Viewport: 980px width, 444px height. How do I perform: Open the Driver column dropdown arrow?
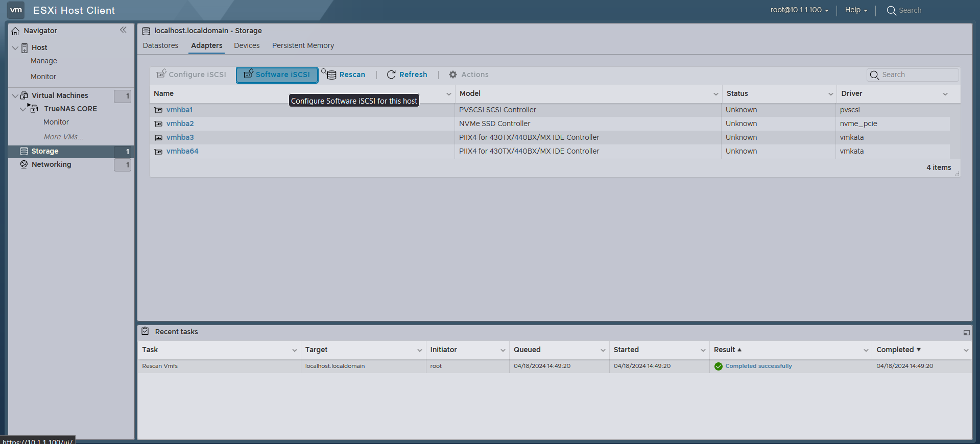[945, 94]
